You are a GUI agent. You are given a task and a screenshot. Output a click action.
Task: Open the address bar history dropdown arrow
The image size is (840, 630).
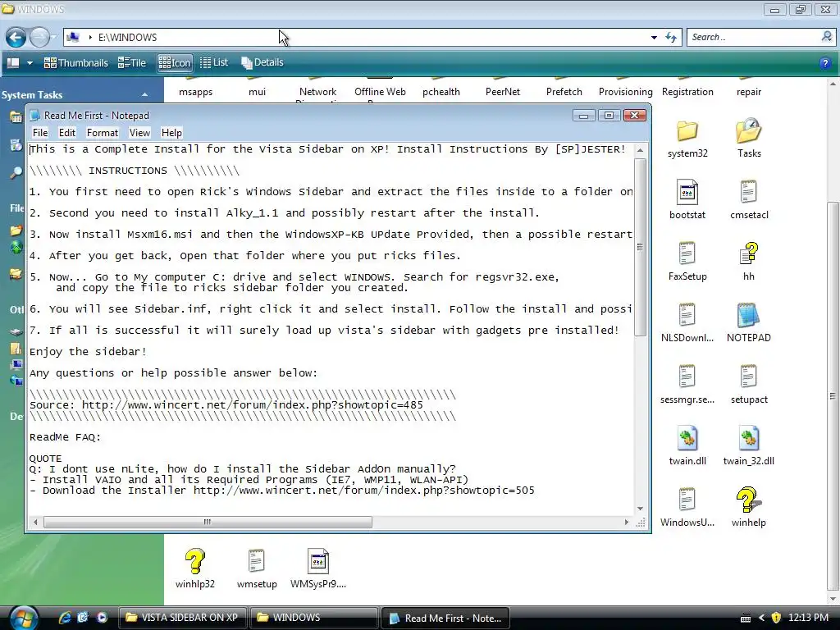[x=654, y=38]
